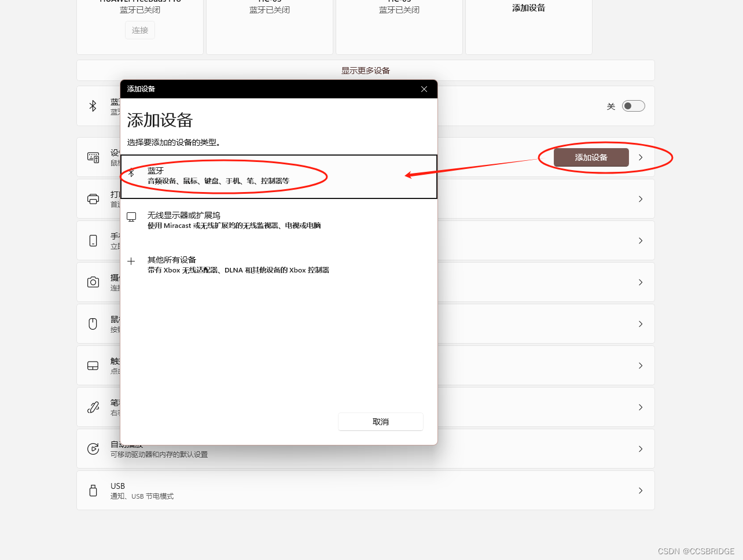The width and height of the screenshot is (743, 560).
Task: Open the chevron on the pen row
Action: click(x=641, y=407)
